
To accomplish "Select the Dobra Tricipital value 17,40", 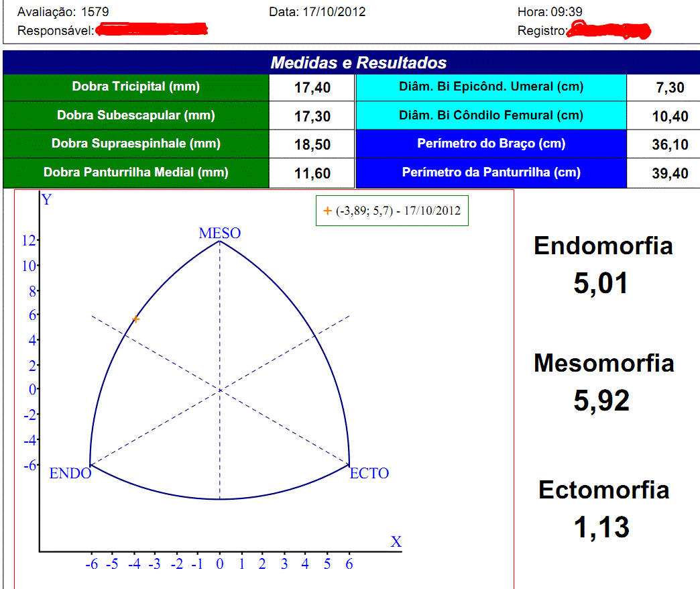I will [x=312, y=87].
